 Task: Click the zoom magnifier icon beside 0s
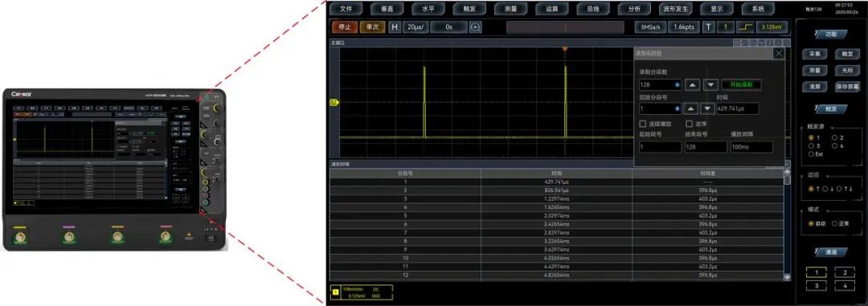(476, 27)
